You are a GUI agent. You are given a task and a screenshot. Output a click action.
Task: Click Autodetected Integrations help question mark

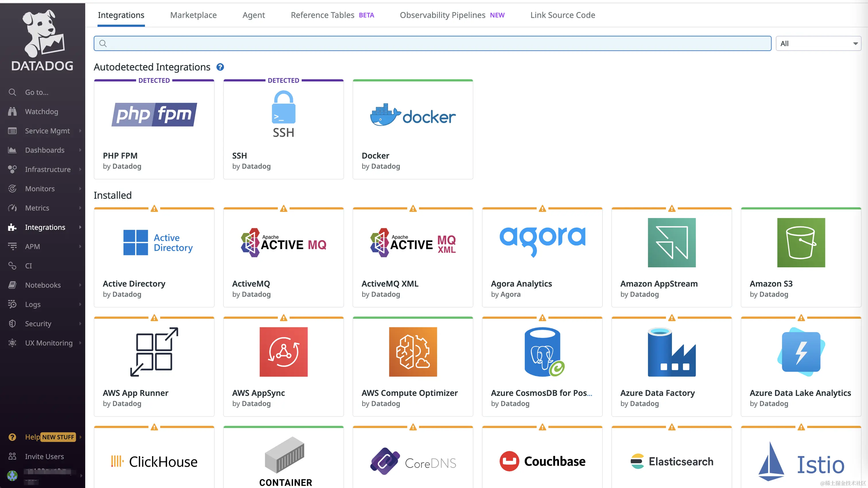(220, 67)
